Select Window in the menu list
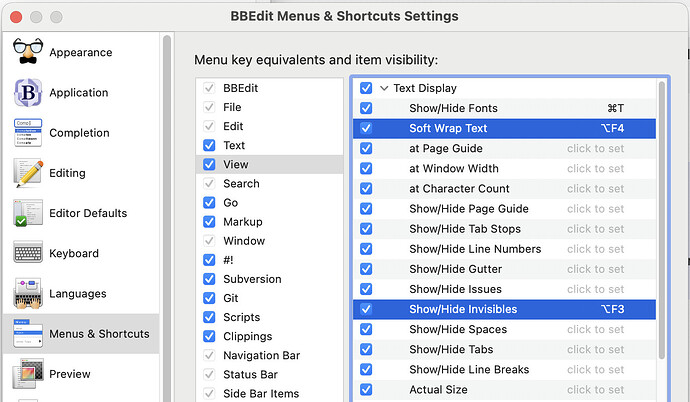This screenshot has height=402, width=690. (269, 241)
